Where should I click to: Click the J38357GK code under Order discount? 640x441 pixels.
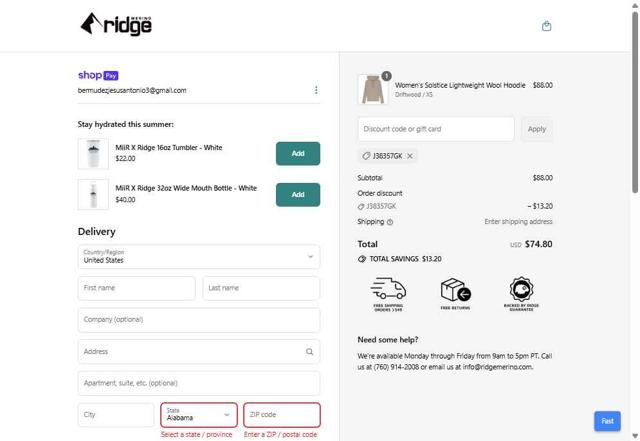coord(381,206)
